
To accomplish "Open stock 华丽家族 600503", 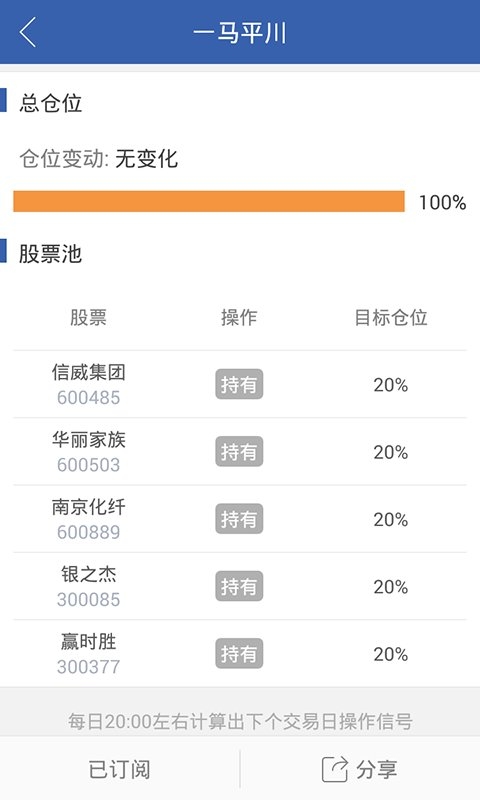I will (88, 452).
